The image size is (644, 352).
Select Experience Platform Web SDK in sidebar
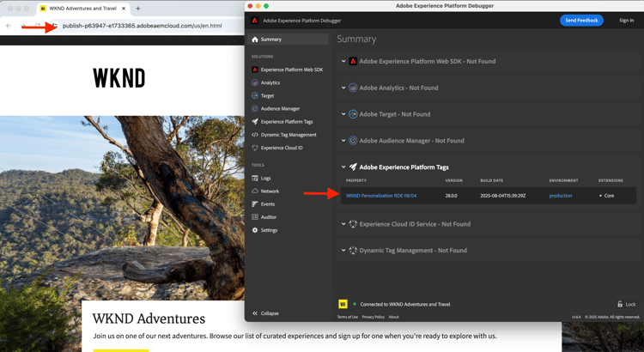[292, 70]
